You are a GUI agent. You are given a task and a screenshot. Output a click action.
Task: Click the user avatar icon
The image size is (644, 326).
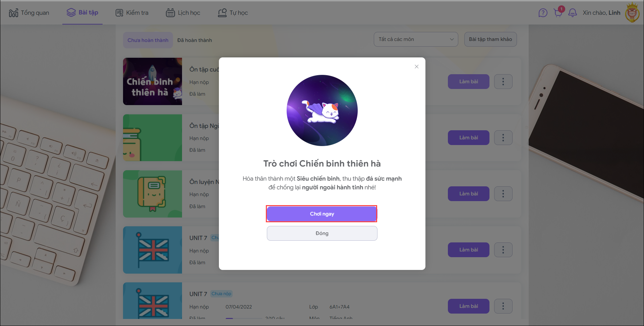coord(632,13)
